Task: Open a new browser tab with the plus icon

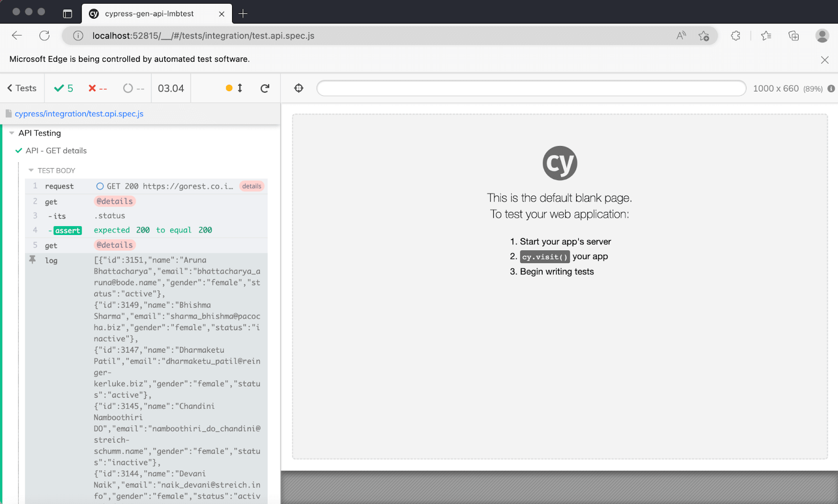Action: 242,14
